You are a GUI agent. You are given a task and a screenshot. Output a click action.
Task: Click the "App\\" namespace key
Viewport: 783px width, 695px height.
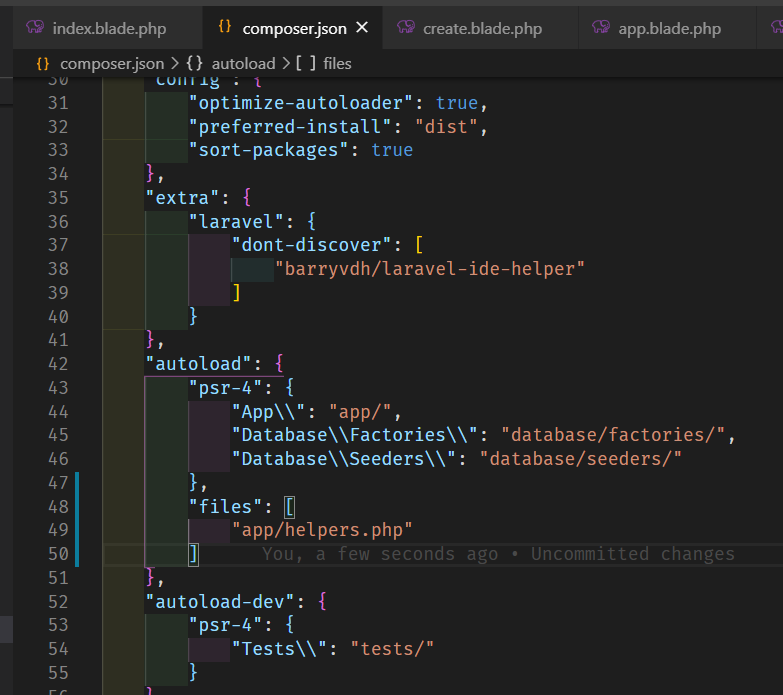click(268, 412)
